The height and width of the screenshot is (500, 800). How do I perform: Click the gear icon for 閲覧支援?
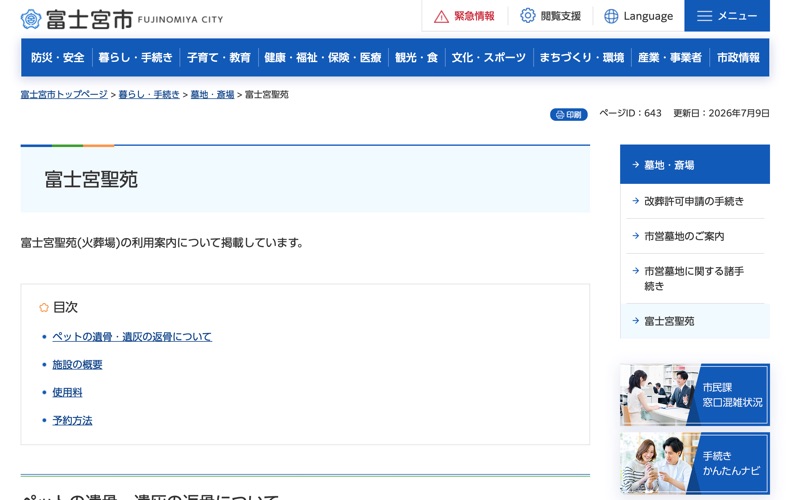528,16
